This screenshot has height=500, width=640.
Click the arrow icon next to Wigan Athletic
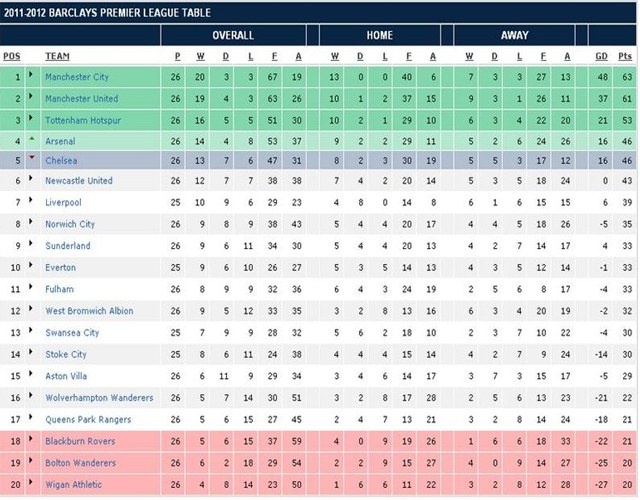31,484
